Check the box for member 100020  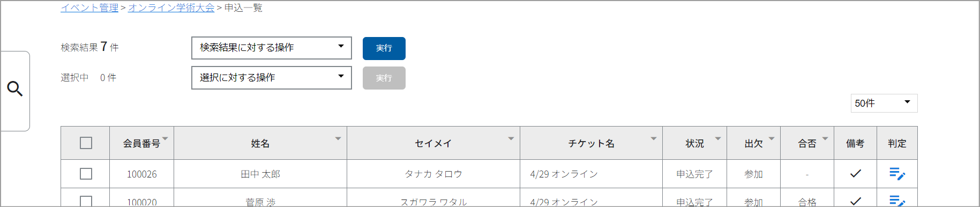pos(86,202)
